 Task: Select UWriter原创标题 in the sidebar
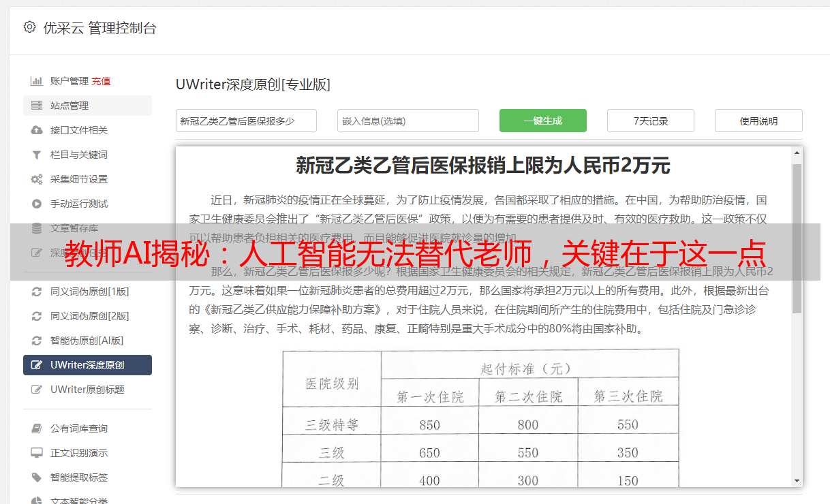coord(87,390)
